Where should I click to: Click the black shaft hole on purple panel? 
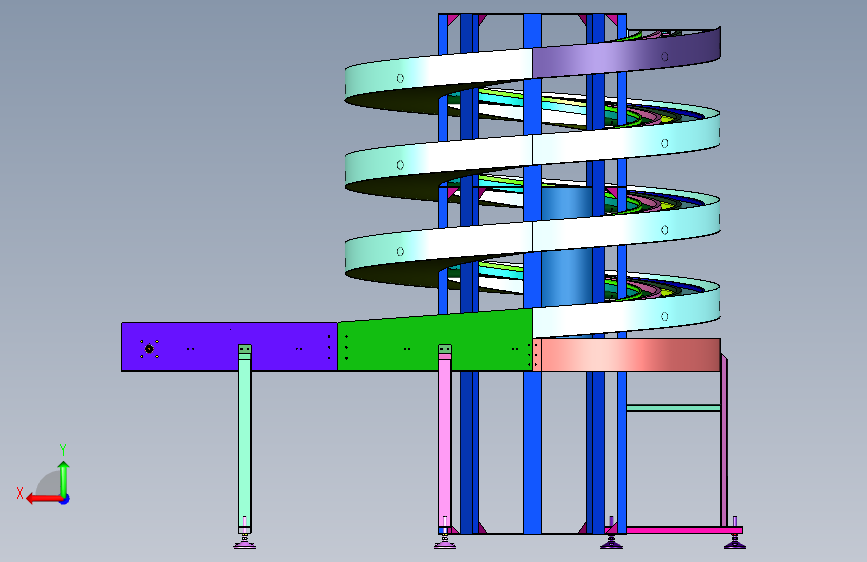pos(149,349)
